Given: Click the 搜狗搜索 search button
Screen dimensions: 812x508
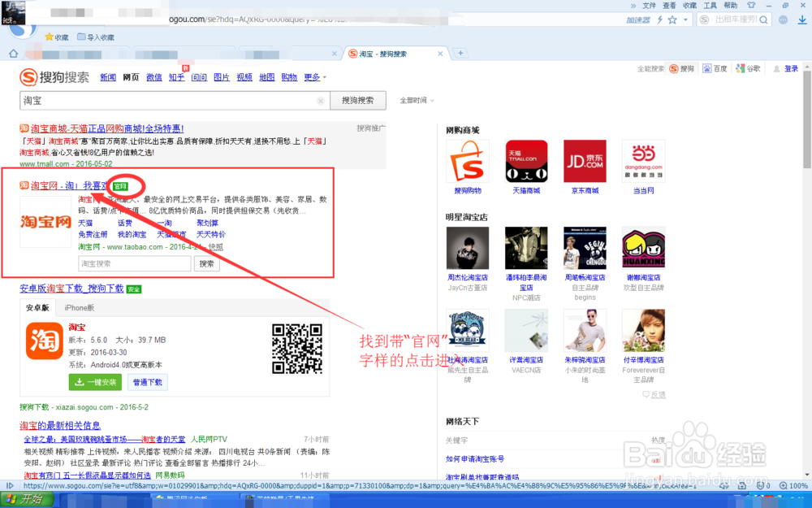Looking at the screenshot, I should pos(358,101).
